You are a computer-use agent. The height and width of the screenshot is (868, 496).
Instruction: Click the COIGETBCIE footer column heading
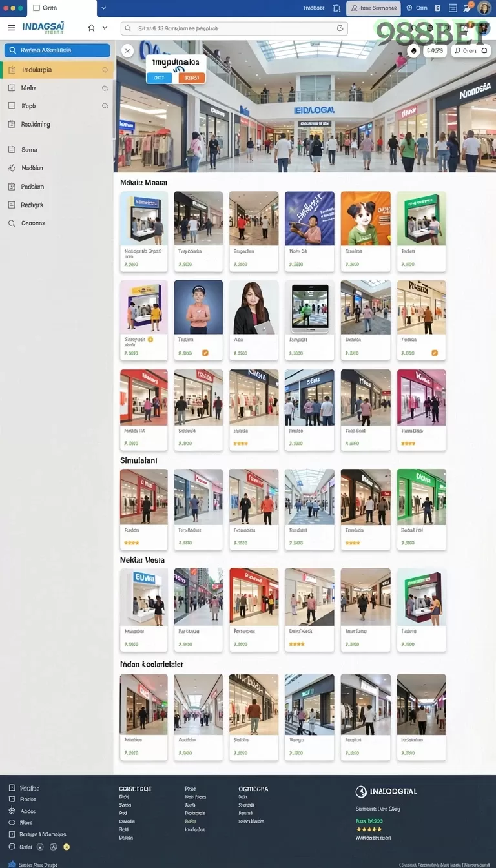136,789
